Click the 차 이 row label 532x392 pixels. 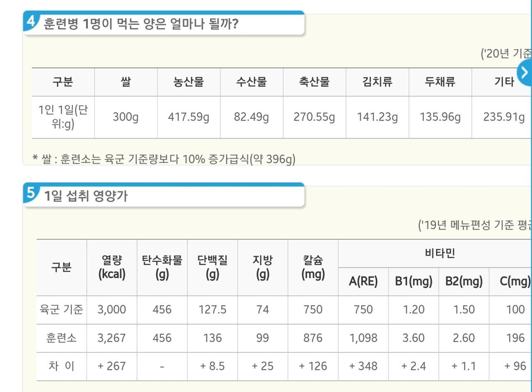tap(62, 366)
